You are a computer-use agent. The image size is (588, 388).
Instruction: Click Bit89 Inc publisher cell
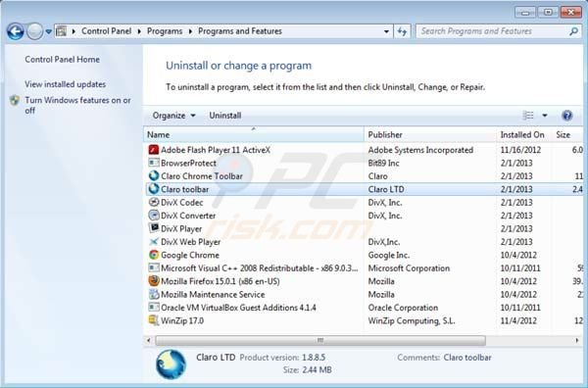(383, 163)
